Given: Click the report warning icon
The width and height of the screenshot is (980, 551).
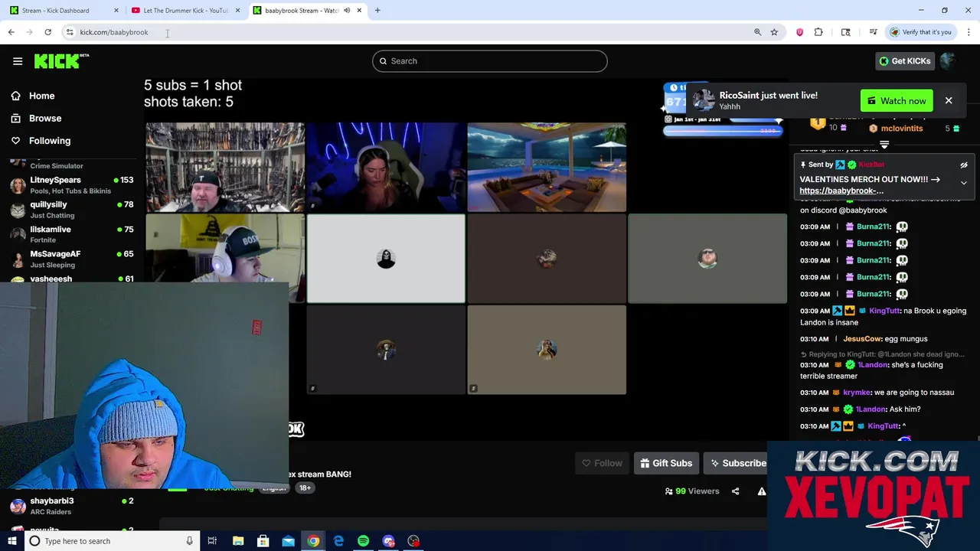Looking at the screenshot, I should click(761, 491).
